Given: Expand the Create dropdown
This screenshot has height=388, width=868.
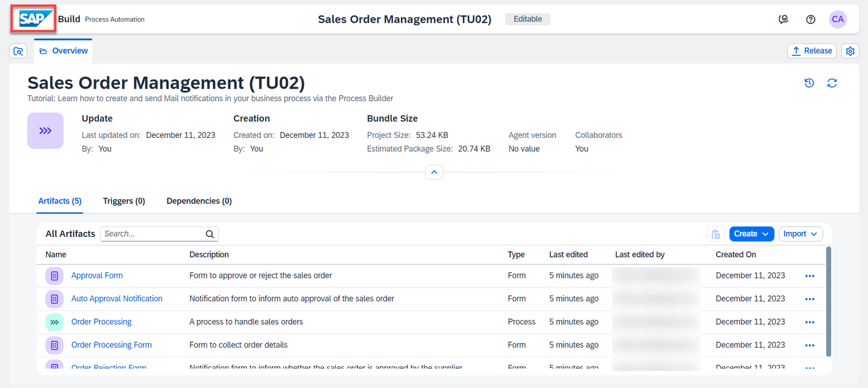Looking at the screenshot, I should tap(752, 234).
